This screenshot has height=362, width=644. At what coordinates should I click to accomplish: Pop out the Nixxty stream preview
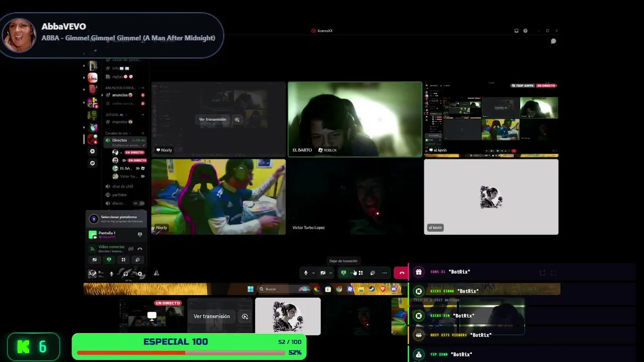237,120
